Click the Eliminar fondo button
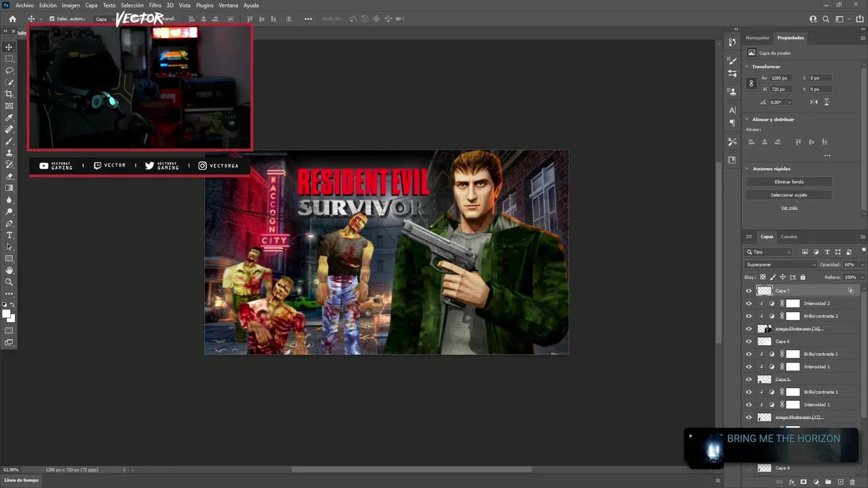The image size is (868, 488). pyautogui.click(x=789, y=182)
